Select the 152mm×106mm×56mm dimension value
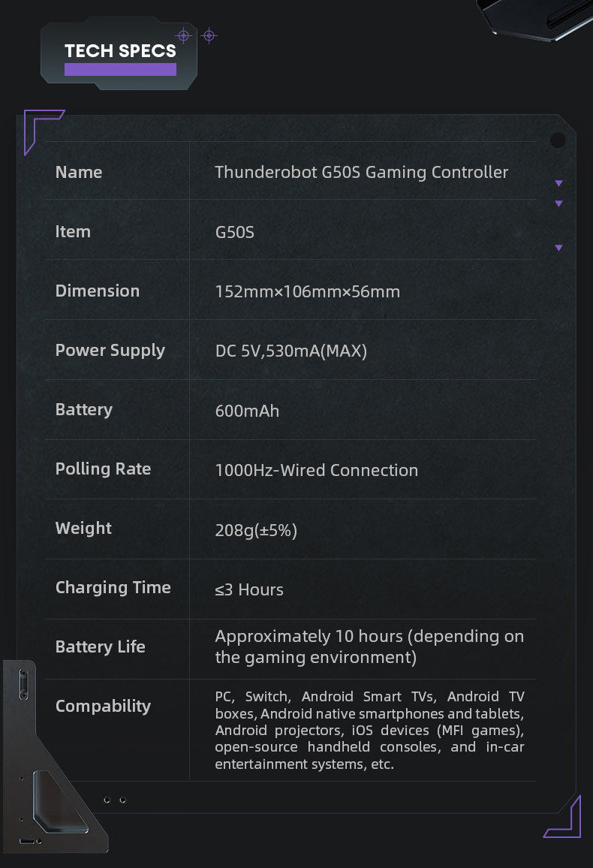 pos(307,291)
